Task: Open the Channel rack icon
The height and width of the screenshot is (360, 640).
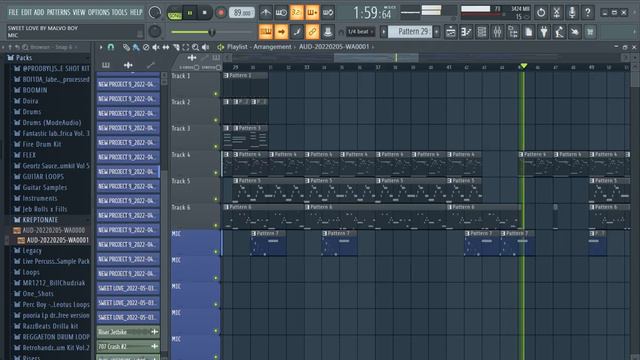Action: coord(482,32)
